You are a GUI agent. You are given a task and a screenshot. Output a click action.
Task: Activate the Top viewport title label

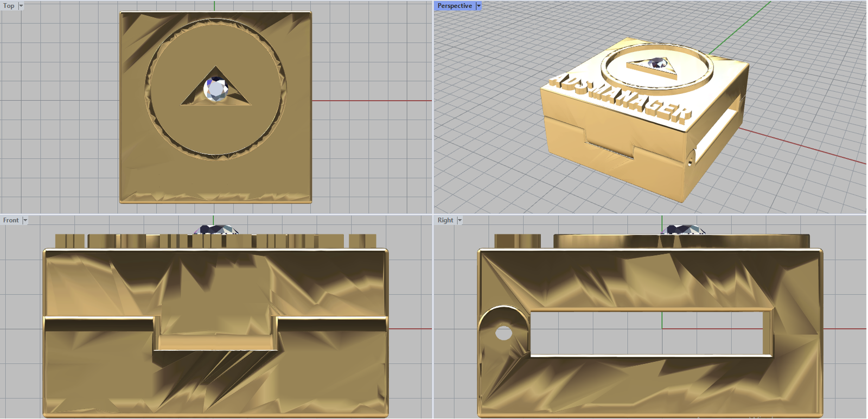click(x=9, y=6)
